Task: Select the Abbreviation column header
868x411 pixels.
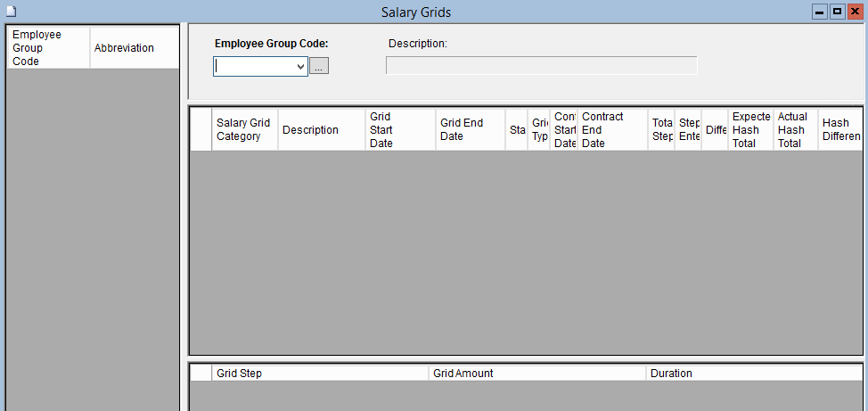Action: [x=134, y=48]
